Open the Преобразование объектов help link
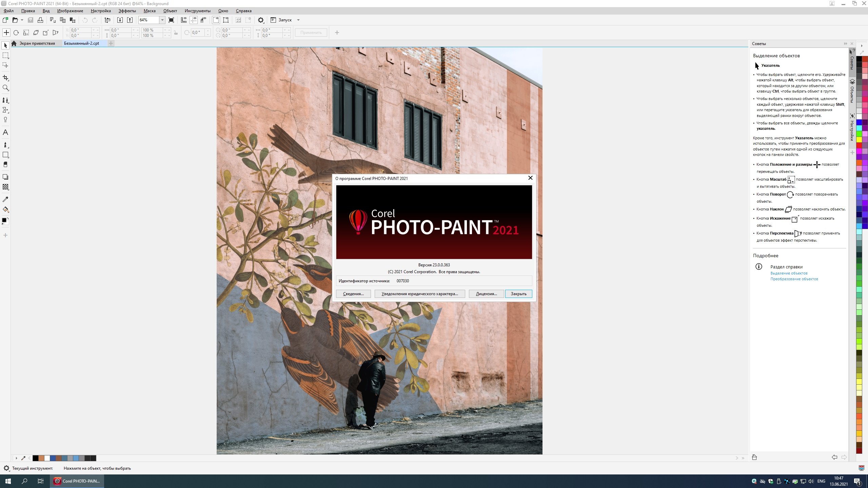868x488 pixels. coord(794,279)
